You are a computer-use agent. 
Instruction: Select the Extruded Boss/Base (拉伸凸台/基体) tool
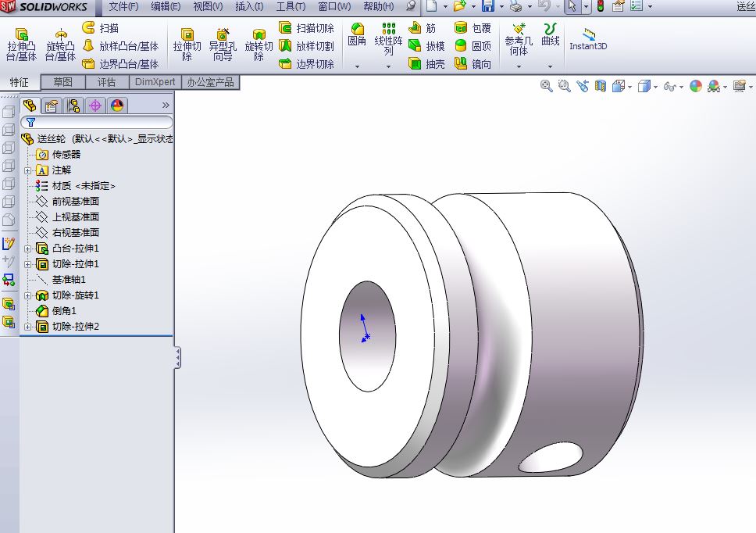point(21,45)
